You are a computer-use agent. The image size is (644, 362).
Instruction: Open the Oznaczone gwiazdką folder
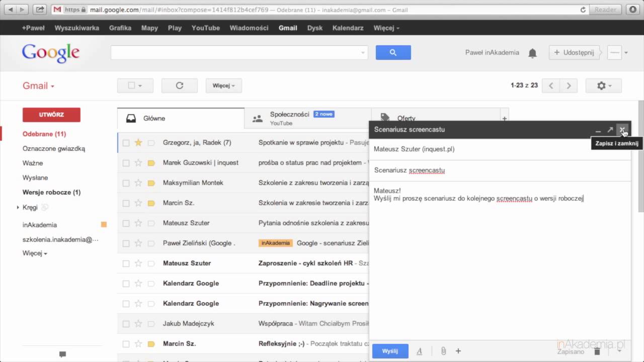click(54, 149)
